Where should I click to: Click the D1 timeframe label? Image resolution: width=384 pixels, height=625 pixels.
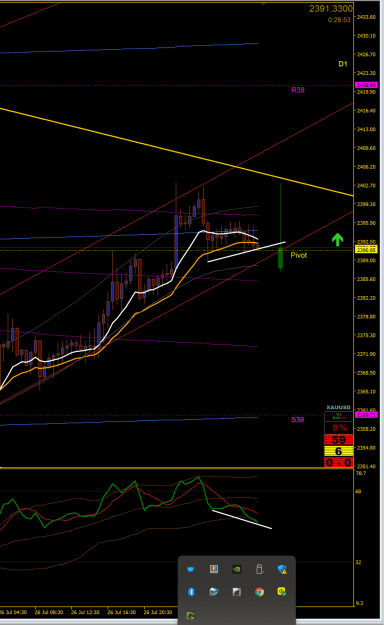tap(343, 64)
